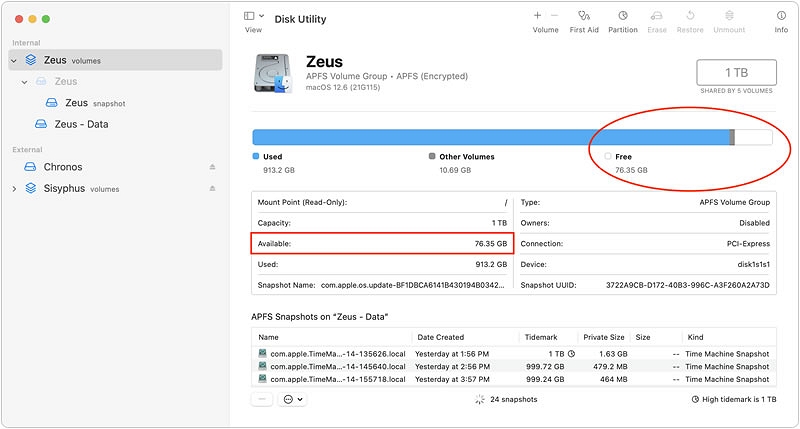Click the blue Used legend swatch
Screen dimensions: 800x429
pyautogui.click(x=256, y=156)
